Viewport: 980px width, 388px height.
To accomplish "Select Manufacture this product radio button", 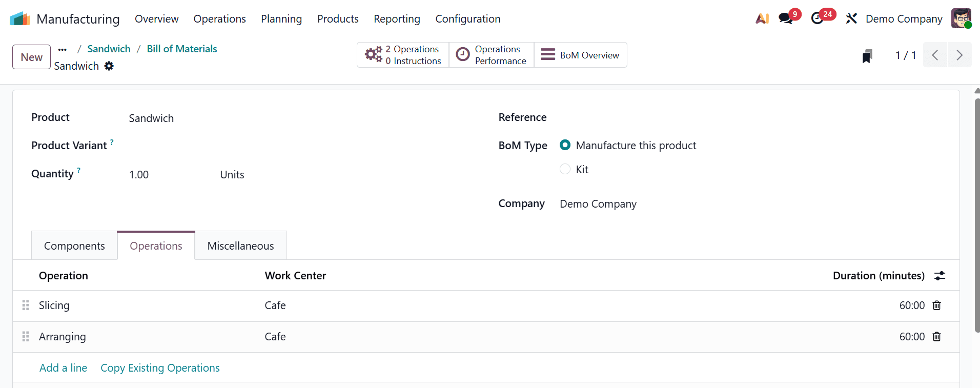I will (x=565, y=146).
